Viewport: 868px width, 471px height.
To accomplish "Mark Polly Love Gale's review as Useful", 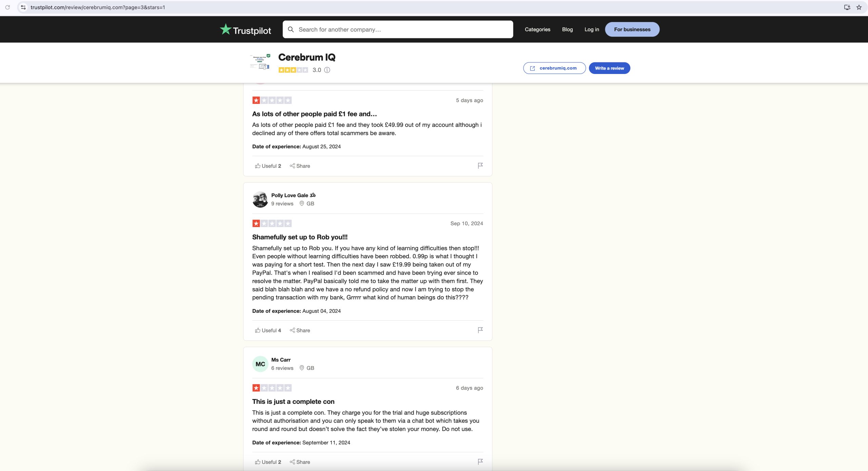I will pos(268,331).
